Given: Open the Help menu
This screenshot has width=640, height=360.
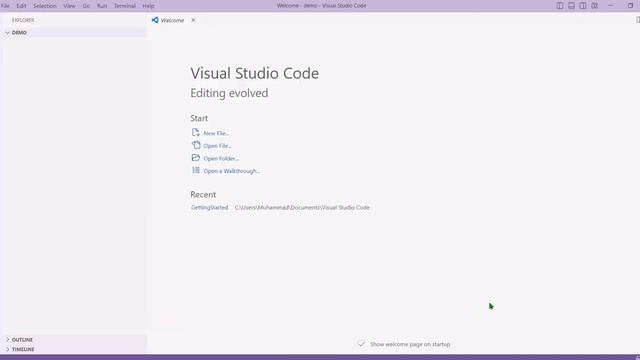Looking at the screenshot, I should 148,6.
